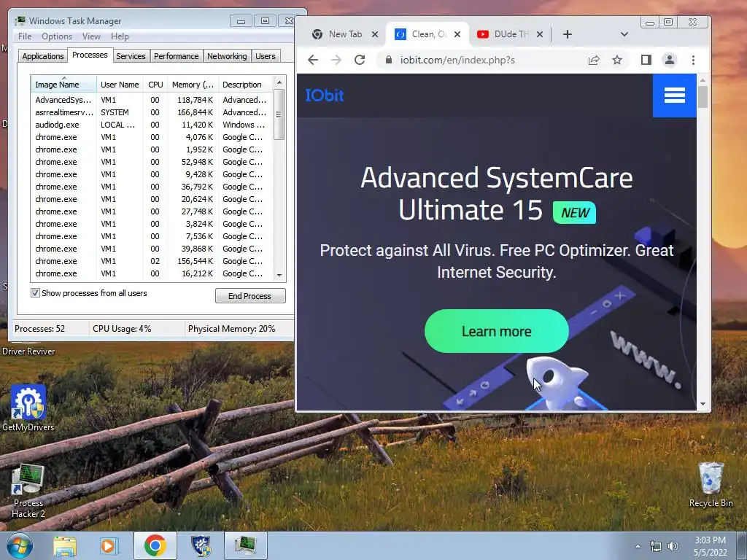
Task: Switch to the DUde YouTube tab
Action: (511, 34)
